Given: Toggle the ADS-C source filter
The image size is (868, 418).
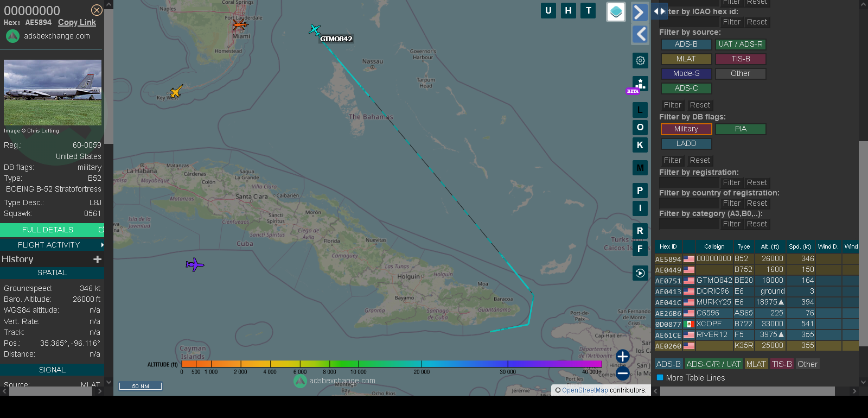Looking at the screenshot, I should [686, 88].
